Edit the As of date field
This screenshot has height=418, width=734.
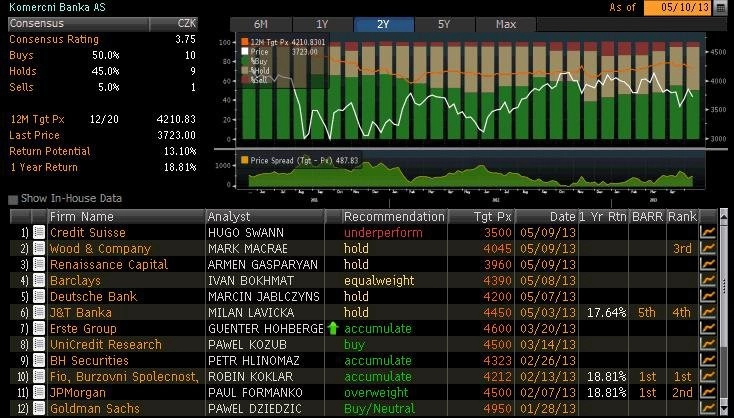coord(678,8)
